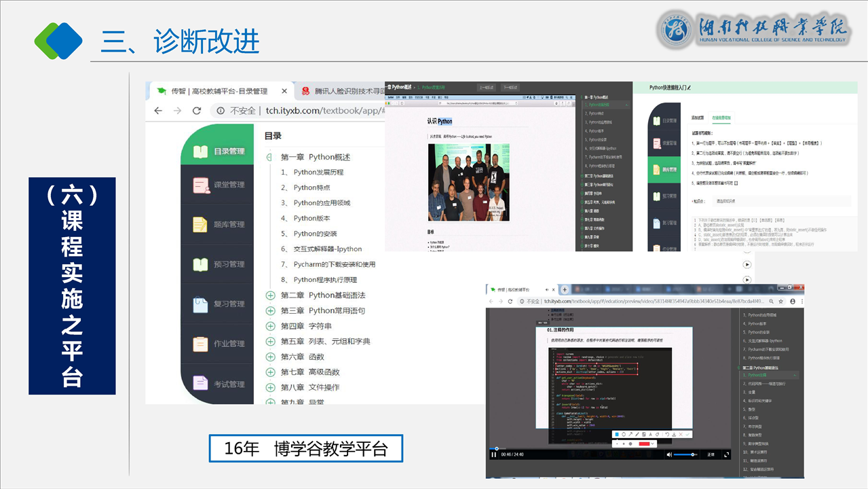Select the 在线批量增加 tab
The height and width of the screenshot is (489, 868).
(x=721, y=117)
